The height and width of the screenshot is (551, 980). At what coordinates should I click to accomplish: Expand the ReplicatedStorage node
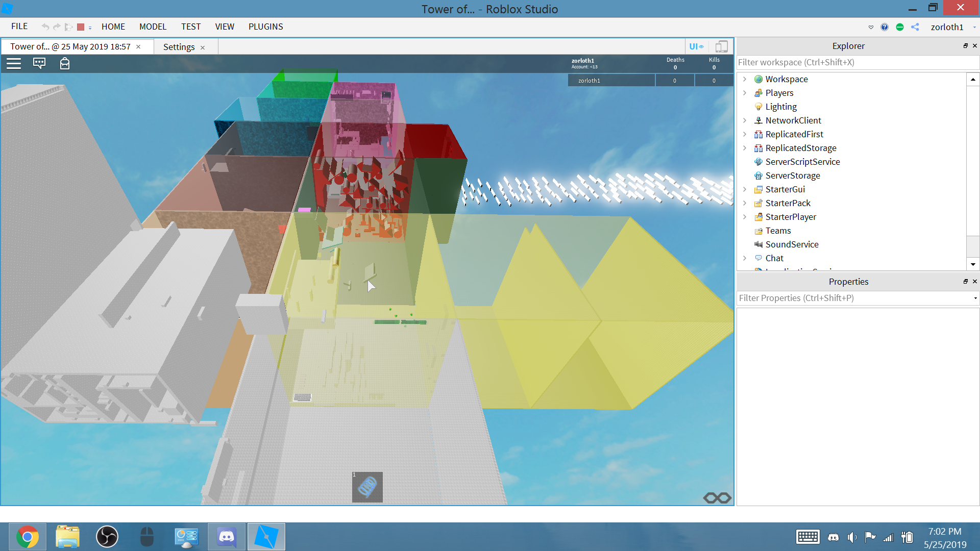pos(745,148)
